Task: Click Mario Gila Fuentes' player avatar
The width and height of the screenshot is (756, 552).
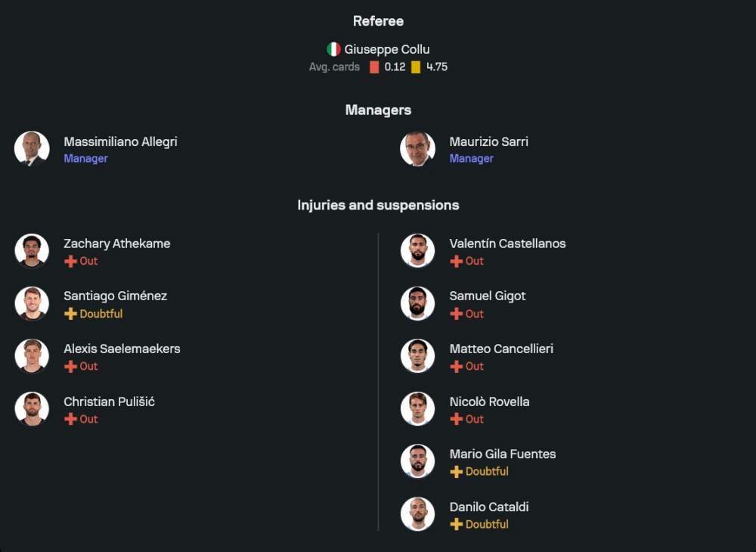Action: pos(417,462)
